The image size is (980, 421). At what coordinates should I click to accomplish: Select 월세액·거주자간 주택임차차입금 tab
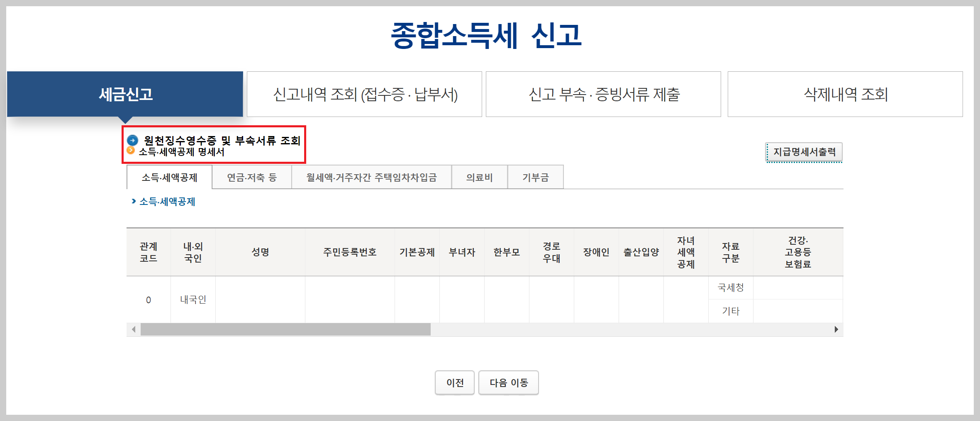(x=371, y=177)
